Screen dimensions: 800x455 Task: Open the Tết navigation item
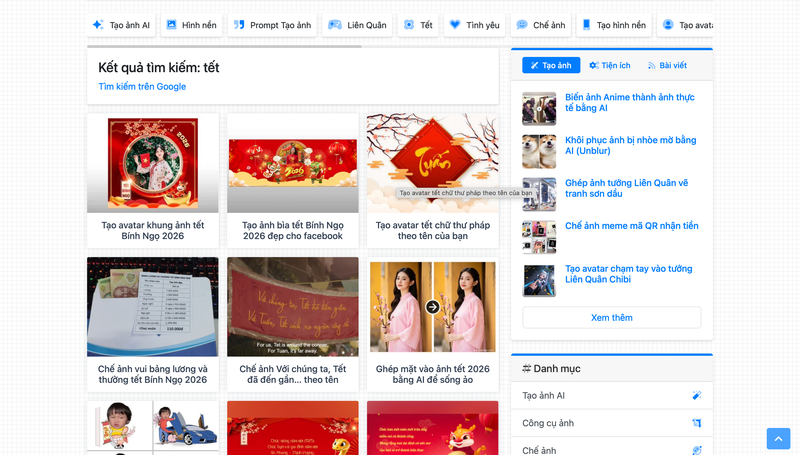click(x=418, y=25)
